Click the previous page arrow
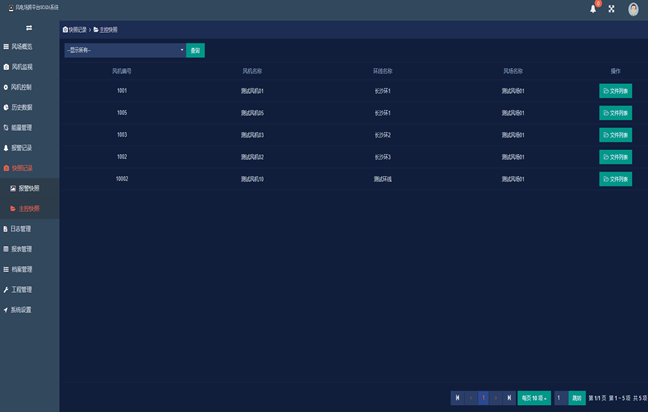Viewport: 648px width, 412px height. (x=471, y=398)
